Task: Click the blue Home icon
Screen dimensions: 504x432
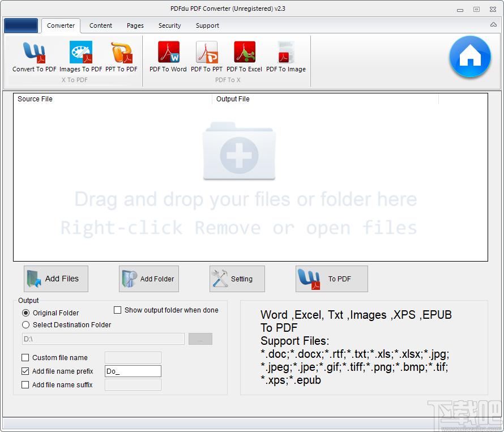Action: (470, 57)
